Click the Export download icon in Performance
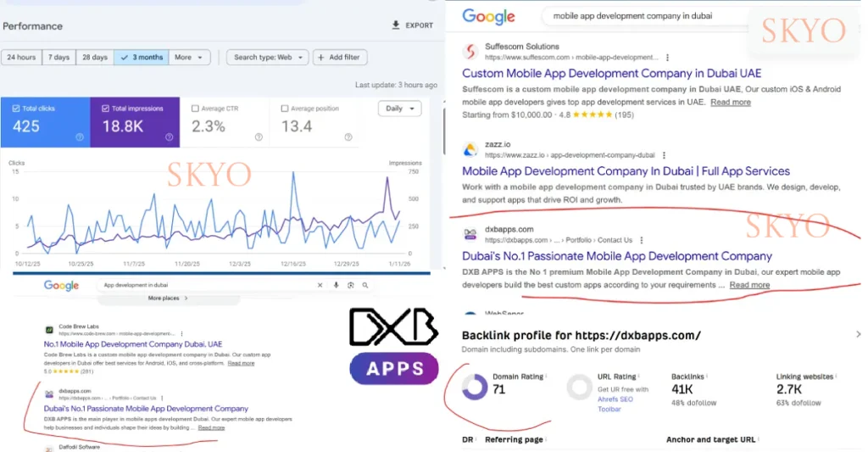 396,25
